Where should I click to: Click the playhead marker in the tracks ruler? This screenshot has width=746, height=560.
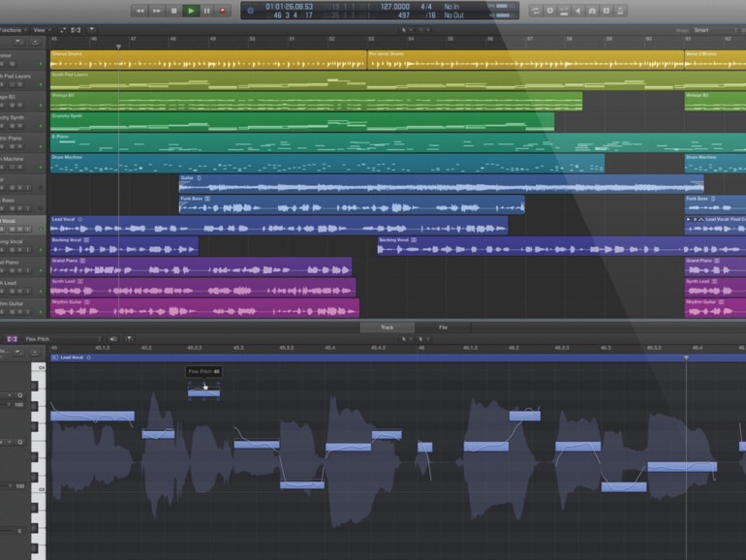tap(118, 47)
